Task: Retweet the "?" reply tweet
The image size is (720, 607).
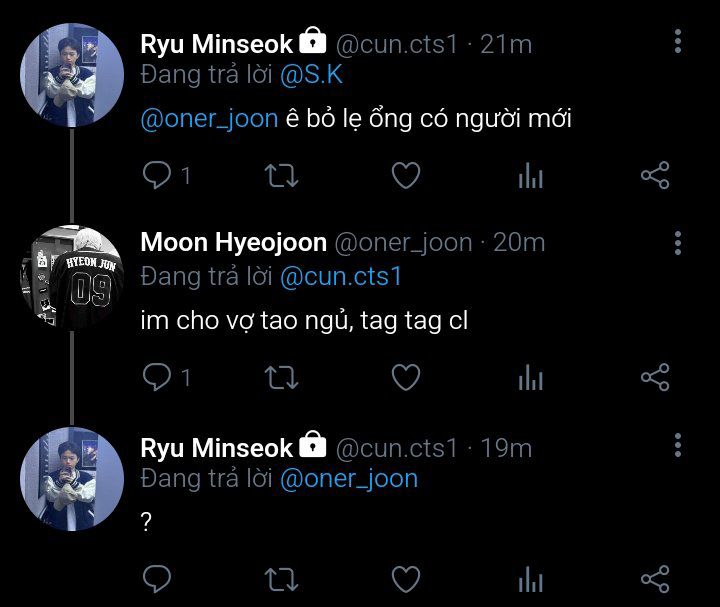Action: coord(281,579)
